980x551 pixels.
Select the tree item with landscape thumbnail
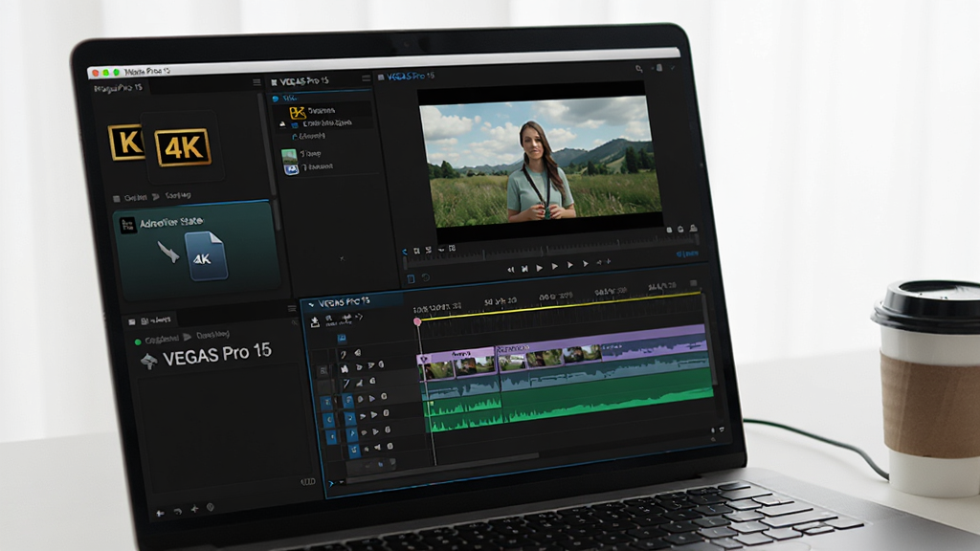[x=301, y=154]
